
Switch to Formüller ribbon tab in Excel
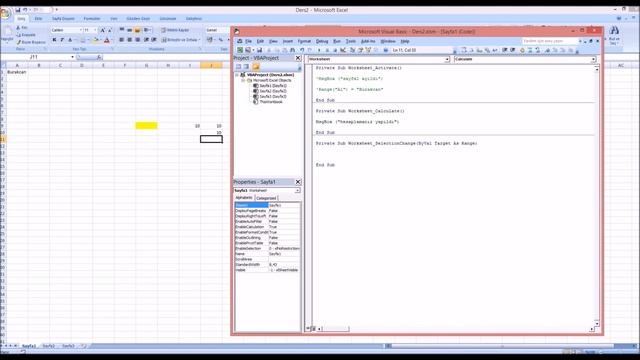pos(92,19)
